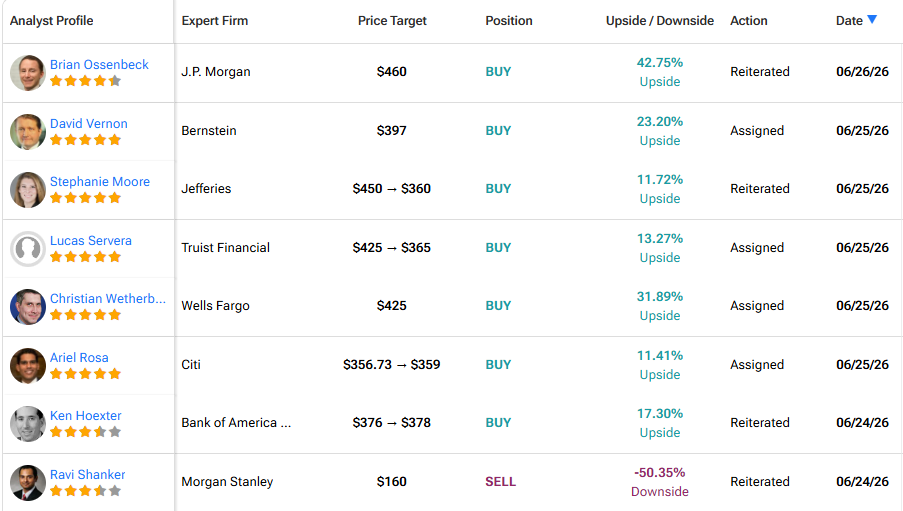Open Stephanie Moore analyst link
The image size is (903, 511).
(100, 181)
